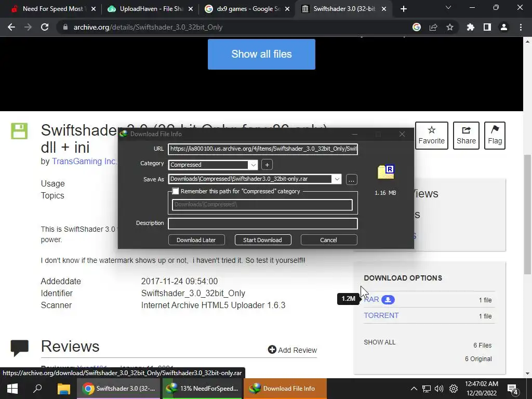
Task: Switch to Chrome Swiftshader taskbar item
Action: pos(118,389)
